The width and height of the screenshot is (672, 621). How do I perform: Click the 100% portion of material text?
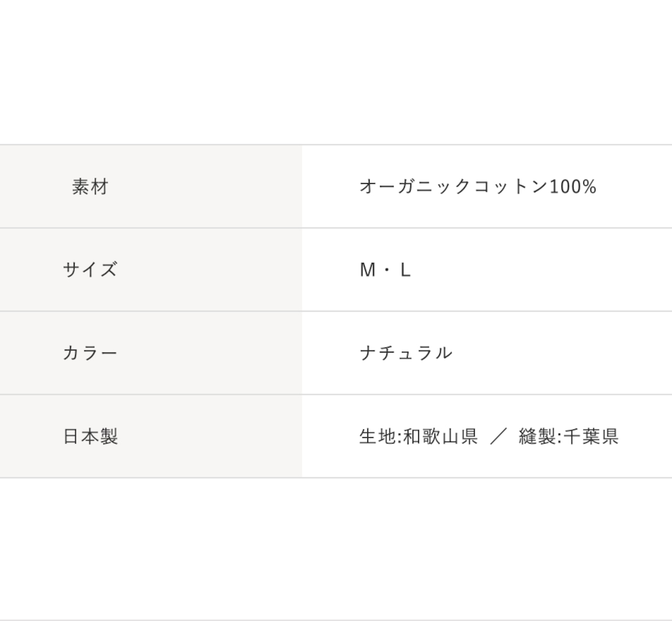(573, 187)
